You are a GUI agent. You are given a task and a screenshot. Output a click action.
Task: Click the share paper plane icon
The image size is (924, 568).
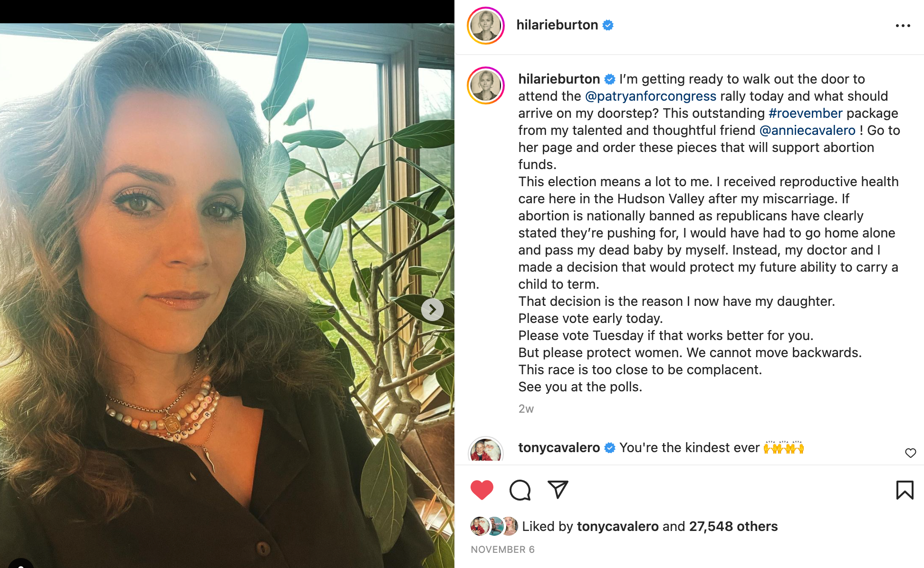(558, 490)
